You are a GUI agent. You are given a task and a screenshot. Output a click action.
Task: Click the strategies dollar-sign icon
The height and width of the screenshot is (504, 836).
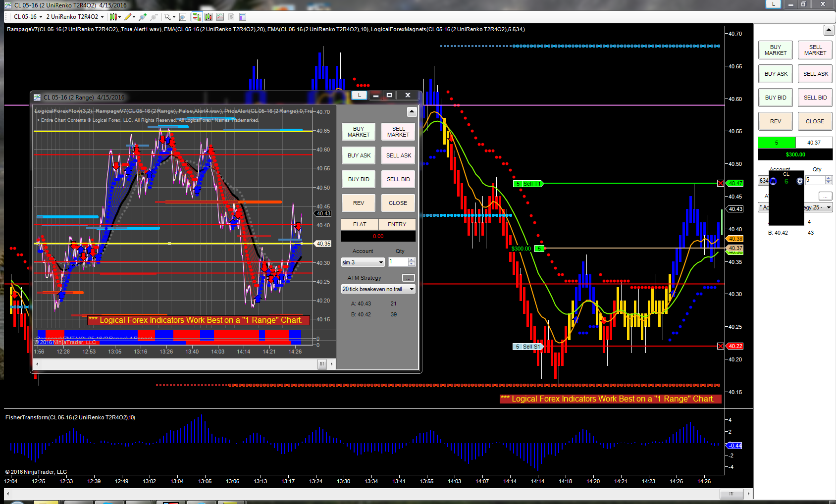click(x=231, y=17)
